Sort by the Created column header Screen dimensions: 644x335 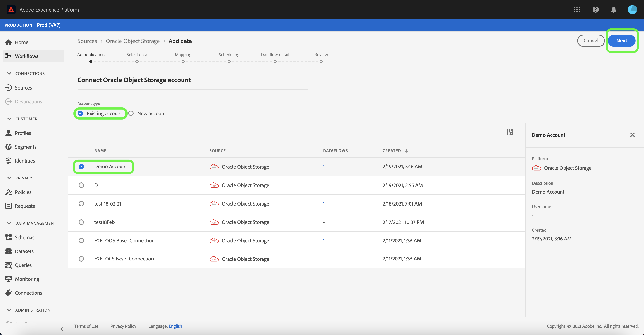pyautogui.click(x=391, y=151)
